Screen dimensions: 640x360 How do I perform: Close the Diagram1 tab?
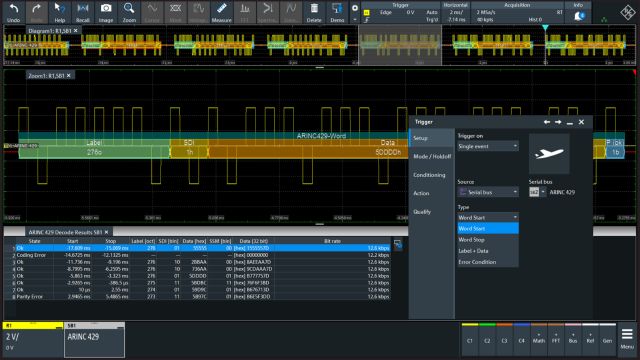click(76, 31)
